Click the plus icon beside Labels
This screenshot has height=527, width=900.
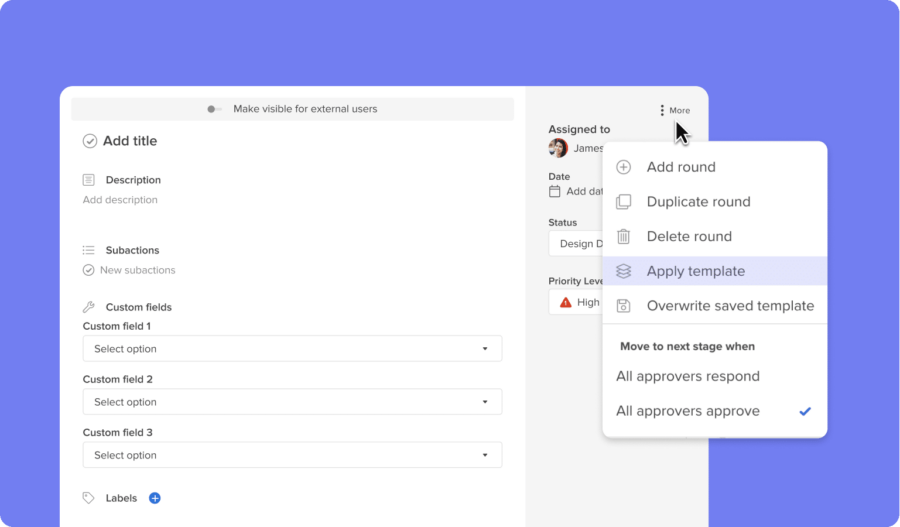[x=155, y=498]
